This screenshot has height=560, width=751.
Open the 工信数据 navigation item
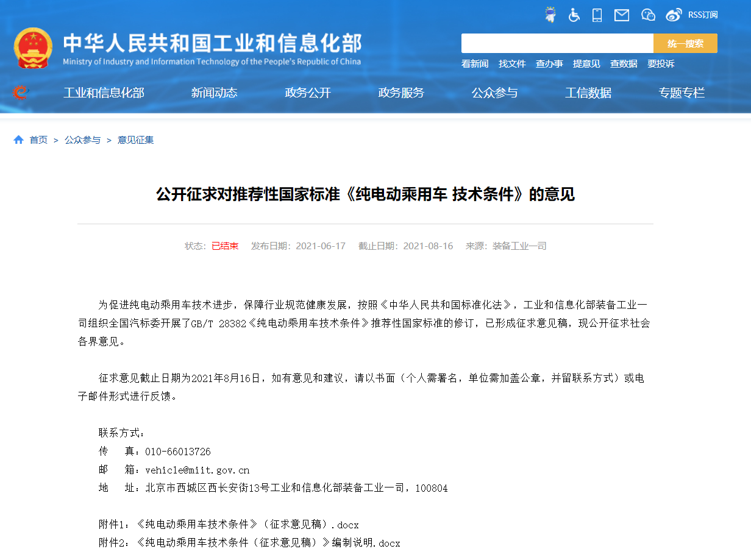[588, 93]
